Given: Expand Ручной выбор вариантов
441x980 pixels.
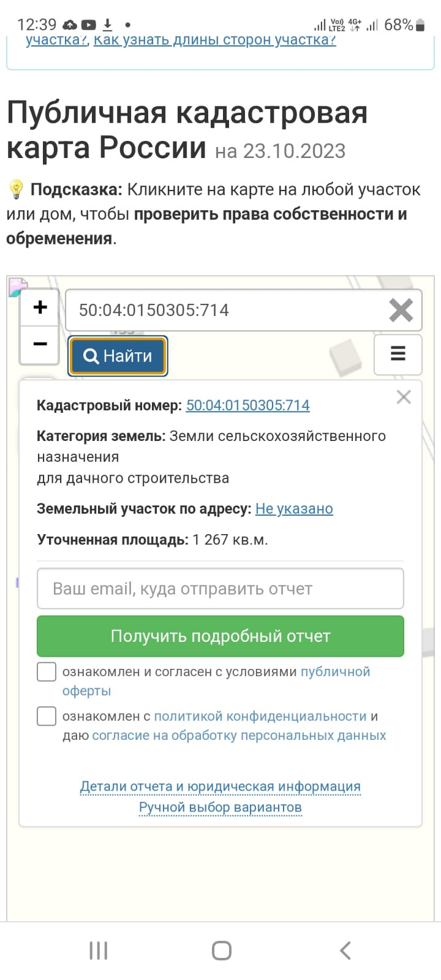Looking at the screenshot, I should [221, 807].
